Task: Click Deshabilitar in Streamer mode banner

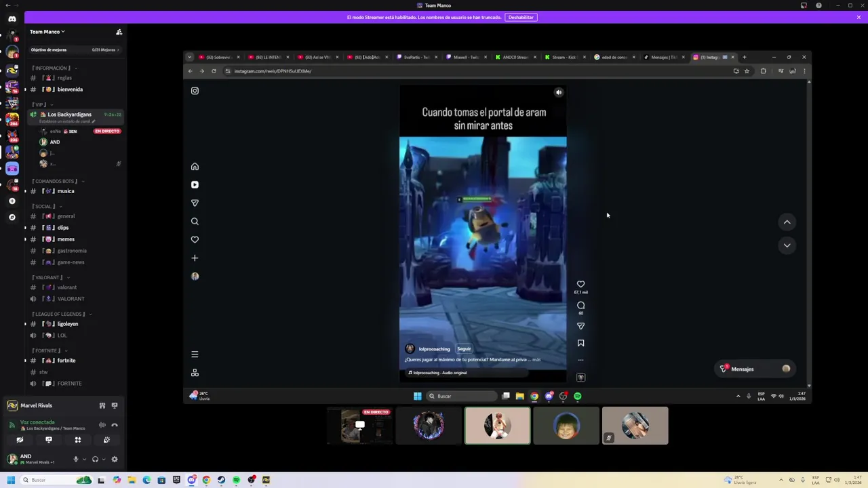Action: point(521,18)
